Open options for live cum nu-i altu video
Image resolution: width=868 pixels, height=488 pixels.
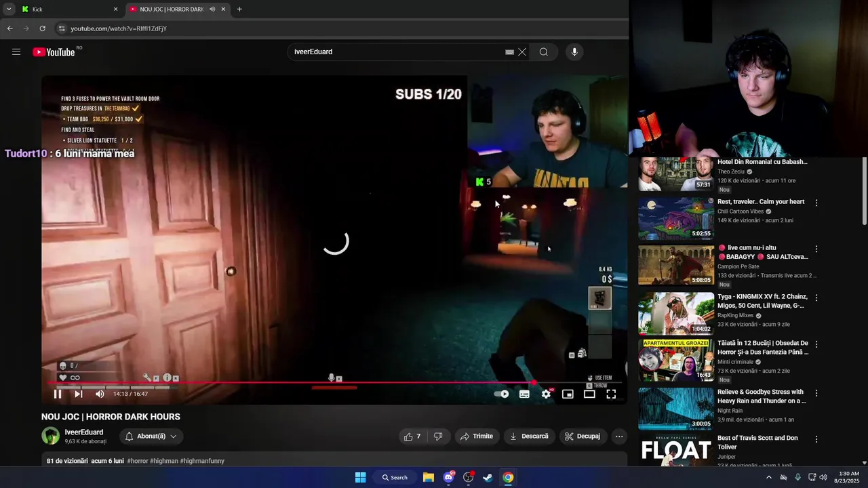click(x=816, y=249)
